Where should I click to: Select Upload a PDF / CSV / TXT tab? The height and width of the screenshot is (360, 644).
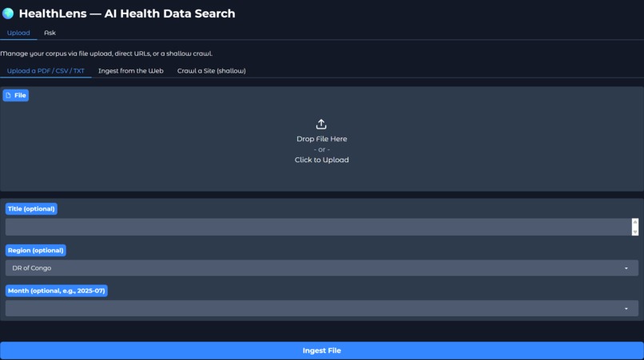pos(46,70)
